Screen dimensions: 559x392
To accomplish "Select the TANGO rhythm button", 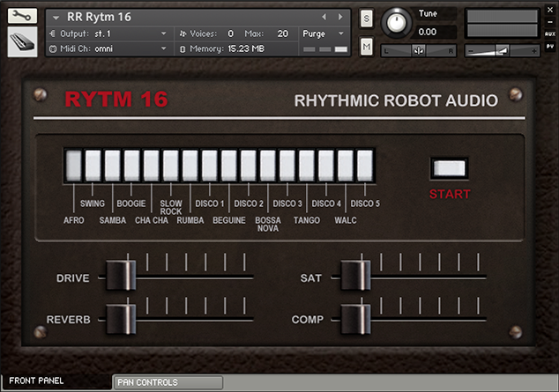I will point(307,166).
